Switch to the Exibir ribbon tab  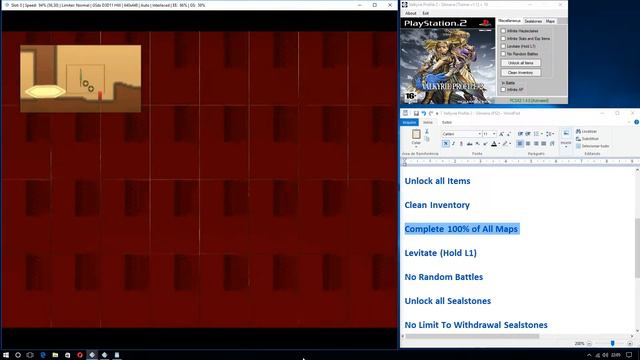447,122
